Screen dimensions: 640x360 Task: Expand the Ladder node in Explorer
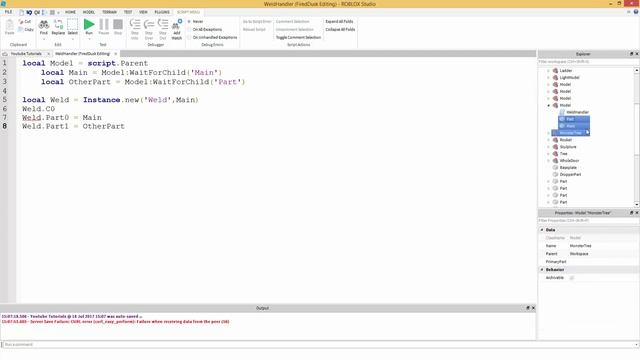[x=549, y=71]
